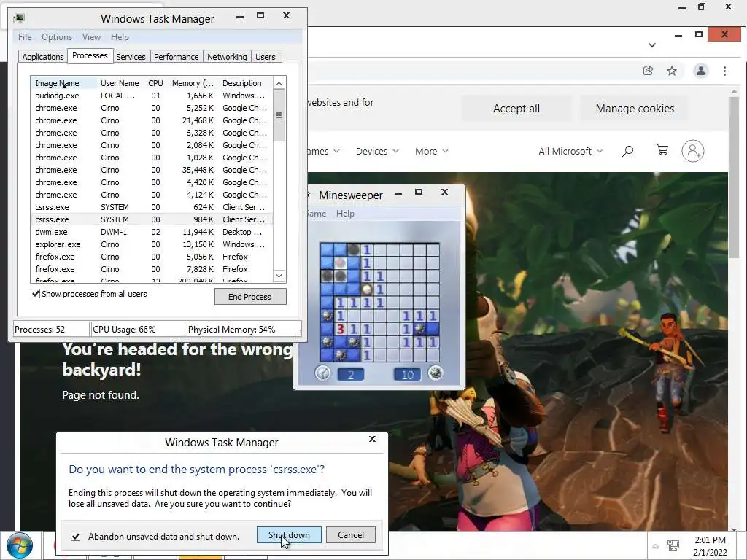The width and height of the screenshot is (747, 560).
Task: Click the network icon in system tray
Action: pos(673,545)
